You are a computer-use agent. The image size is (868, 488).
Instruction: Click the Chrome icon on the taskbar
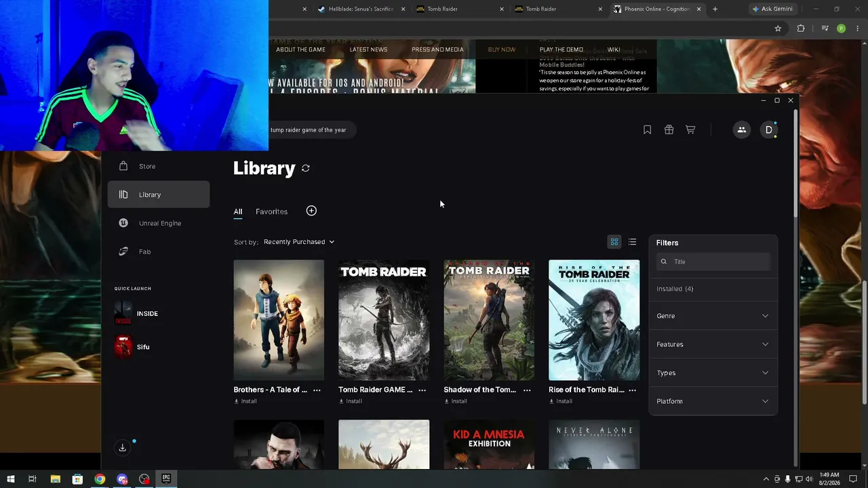click(100, 479)
